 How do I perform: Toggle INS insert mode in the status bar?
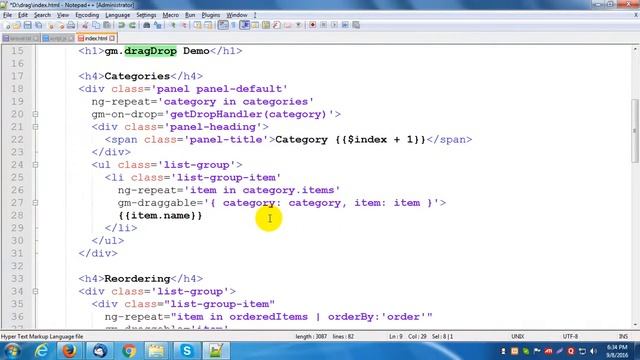[x=623, y=337]
